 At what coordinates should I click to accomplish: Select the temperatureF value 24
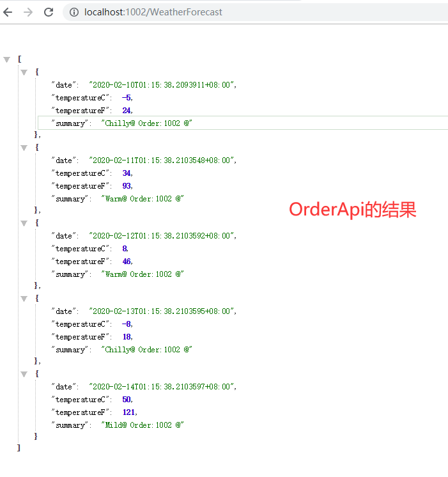127,111
